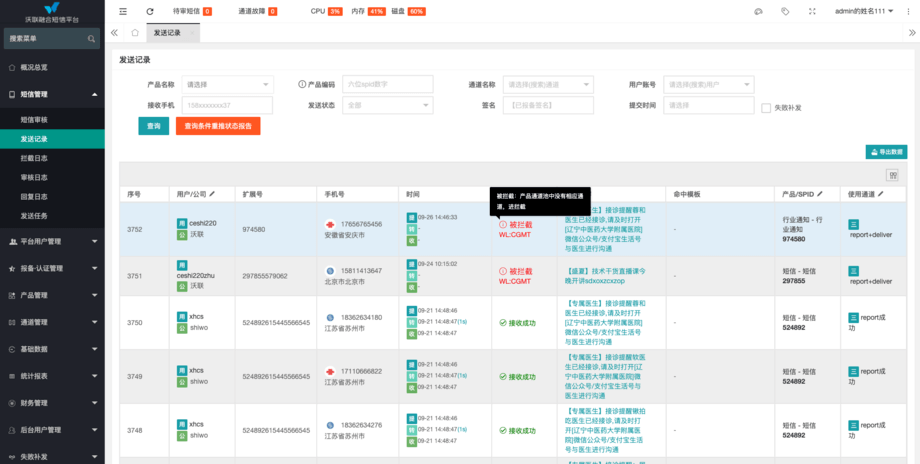Click the search magnifier in the menu search box
Viewport: 920px width, 464px height.
91,39
